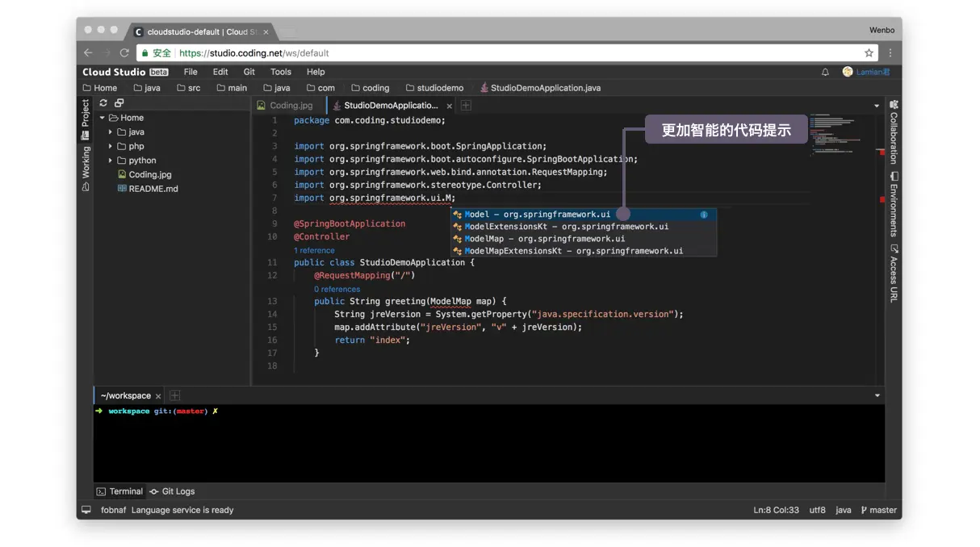980x547 pixels.
Task: Click the Ln:8 Col:33 cursor position
Action: click(776, 510)
